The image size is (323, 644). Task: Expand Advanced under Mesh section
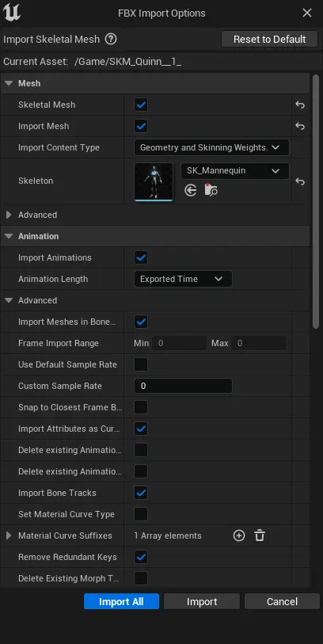(x=9, y=215)
